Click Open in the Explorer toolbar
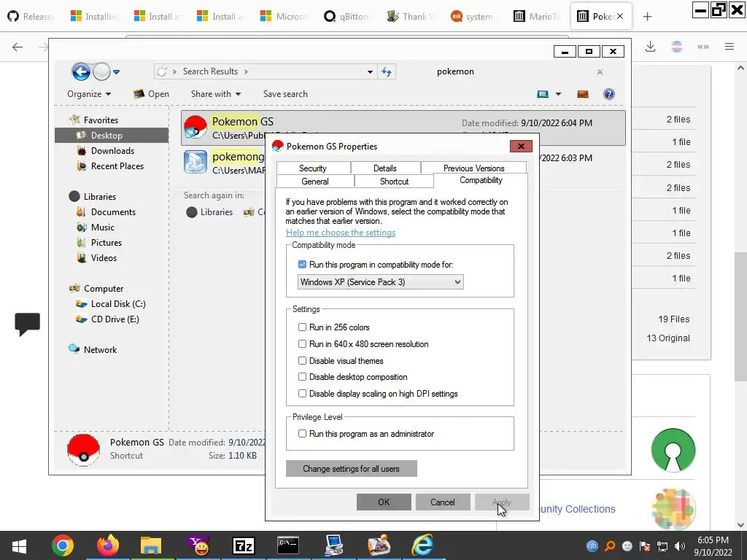The image size is (747, 560). [x=152, y=94]
